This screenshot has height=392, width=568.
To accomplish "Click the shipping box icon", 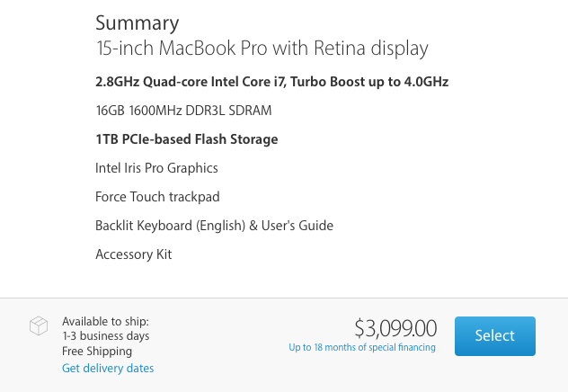I will [x=39, y=325].
